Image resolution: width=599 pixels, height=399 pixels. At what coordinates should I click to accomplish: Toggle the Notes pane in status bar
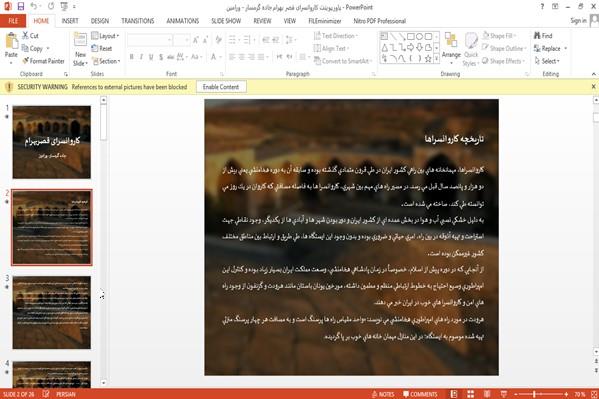tap(383, 394)
